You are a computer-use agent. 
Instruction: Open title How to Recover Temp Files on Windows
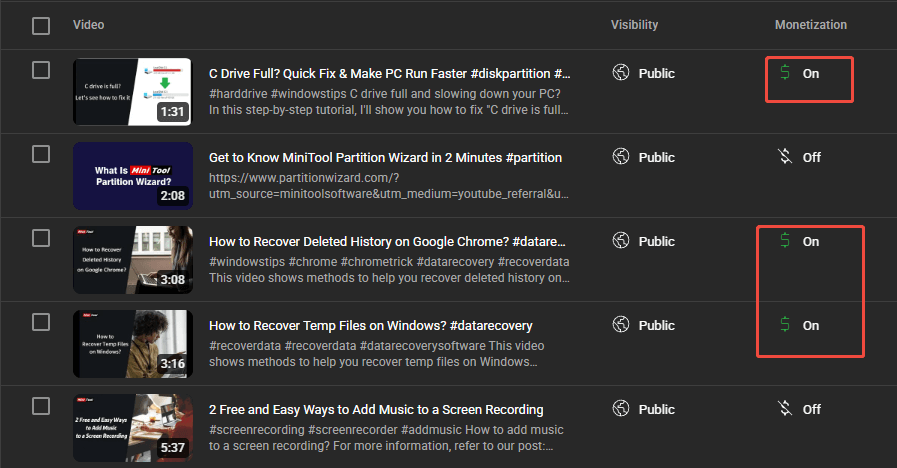click(x=371, y=326)
